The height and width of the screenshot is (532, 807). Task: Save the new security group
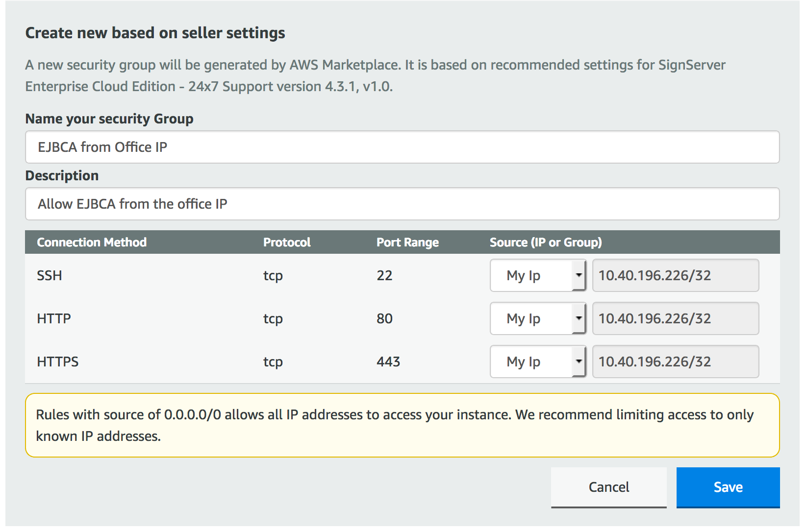[x=728, y=487]
